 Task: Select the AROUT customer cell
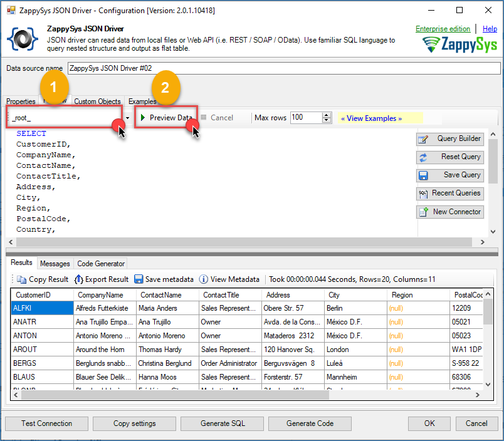tap(42, 350)
